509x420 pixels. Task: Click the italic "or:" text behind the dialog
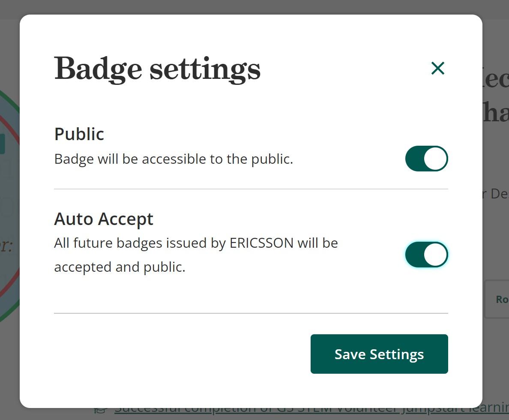(6, 246)
